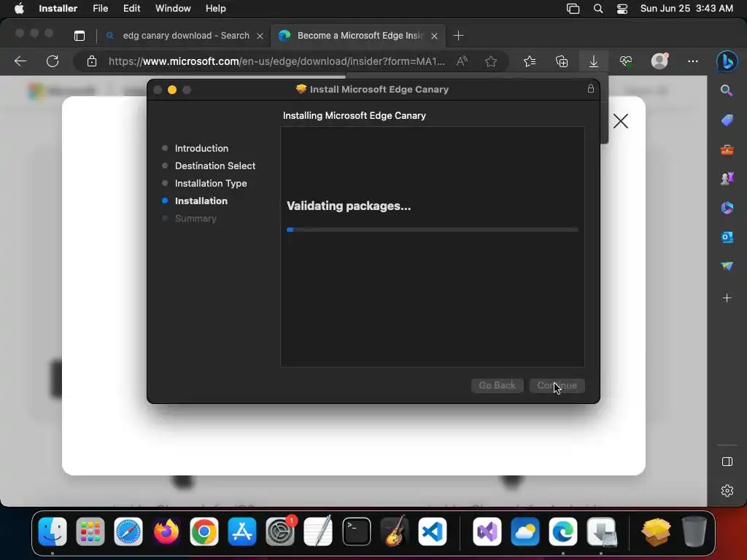Select the Installation step
This screenshot has width=747, height=560.
(201, 201)
